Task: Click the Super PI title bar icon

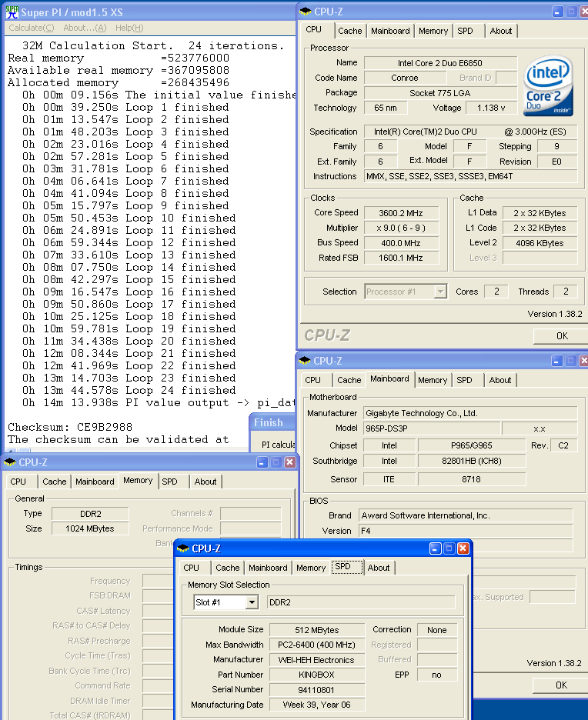Action: coord(12,12)
